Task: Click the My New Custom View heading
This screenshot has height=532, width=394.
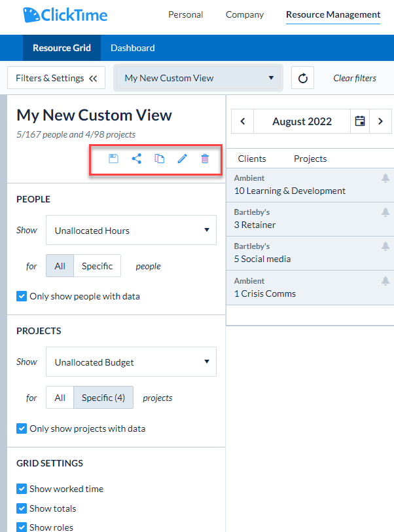Action: [94, 115]
